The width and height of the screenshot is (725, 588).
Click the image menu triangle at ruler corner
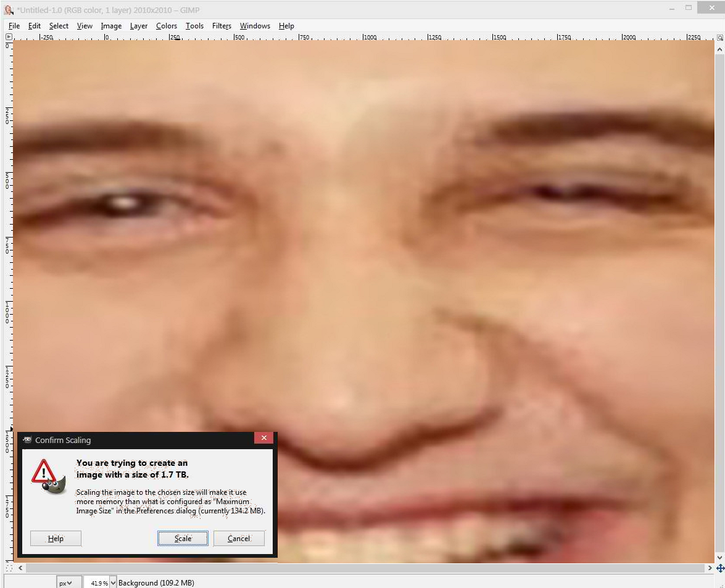[x=9, y=36]
